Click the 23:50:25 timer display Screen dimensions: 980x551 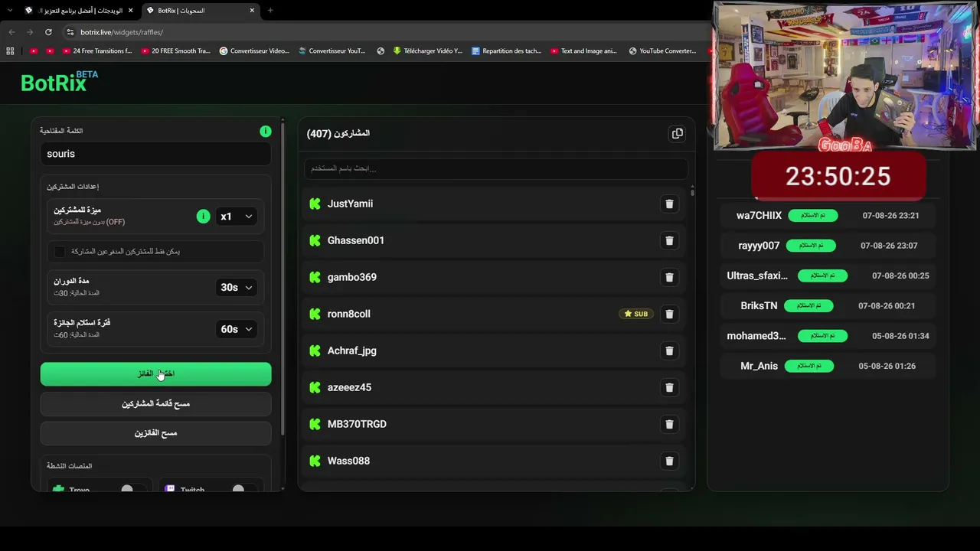838,177
